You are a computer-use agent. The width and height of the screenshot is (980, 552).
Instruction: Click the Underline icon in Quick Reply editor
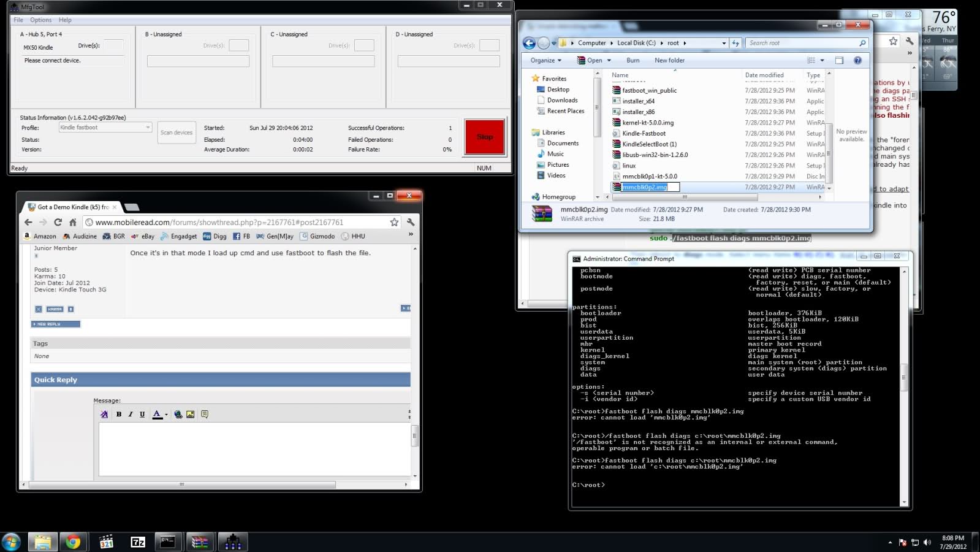point(142,414)
